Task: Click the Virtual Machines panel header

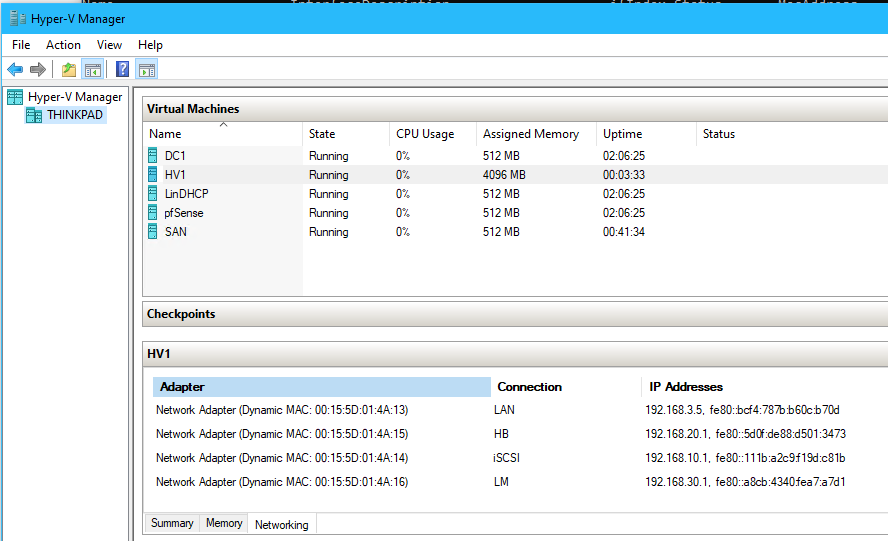Action: pyautogui.click(x=515, y=109)
